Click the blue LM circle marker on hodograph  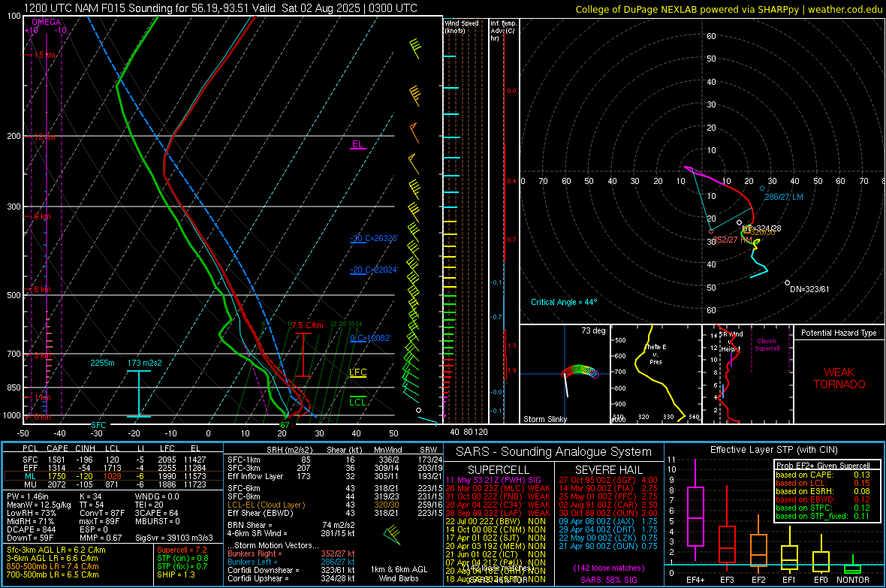click(762, 188)
